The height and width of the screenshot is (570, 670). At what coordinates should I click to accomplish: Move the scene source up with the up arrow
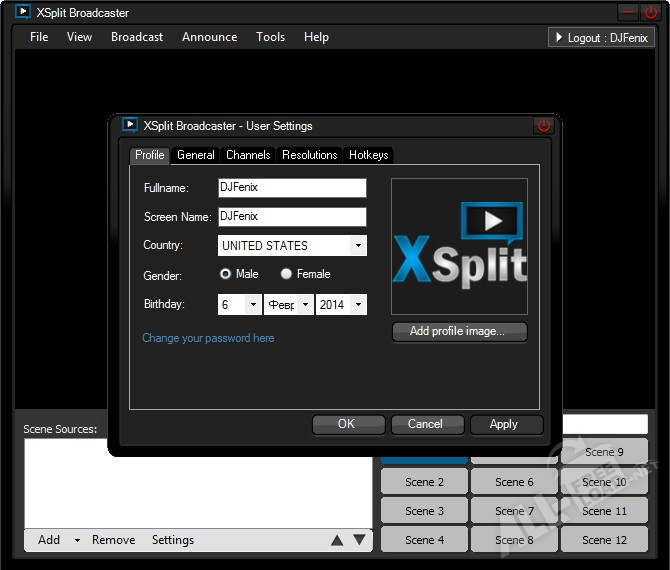pyautogui.click(x=337, y=540)
